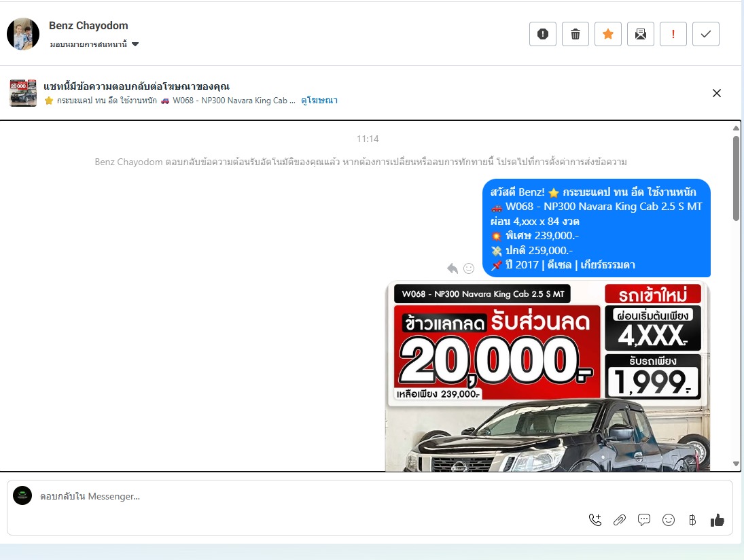
Task: Start a call with phone plus icon
Action: (595, 520)
